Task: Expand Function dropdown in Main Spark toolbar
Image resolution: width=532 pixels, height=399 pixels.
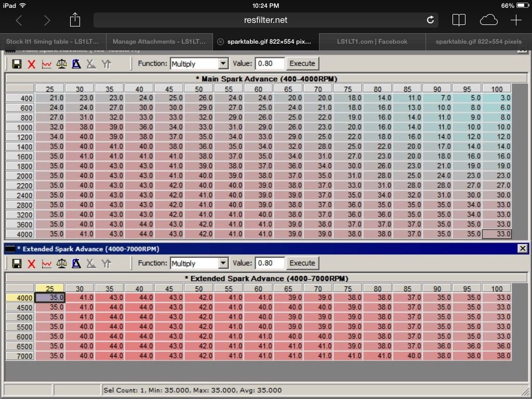Action: (223, 64)
